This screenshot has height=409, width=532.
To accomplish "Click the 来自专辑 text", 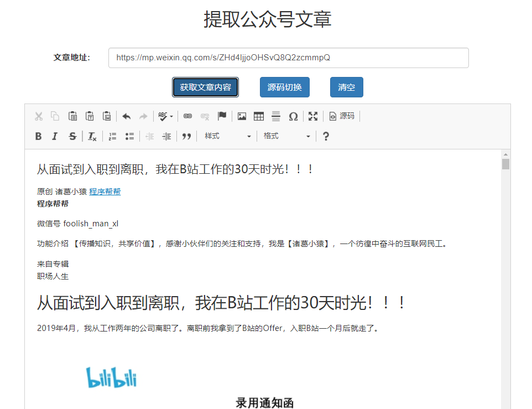I will click(53, 264).
